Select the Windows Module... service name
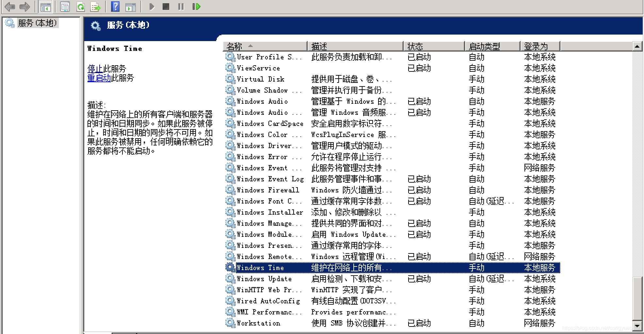Screen dimensions: 644x334 [269, 234]
